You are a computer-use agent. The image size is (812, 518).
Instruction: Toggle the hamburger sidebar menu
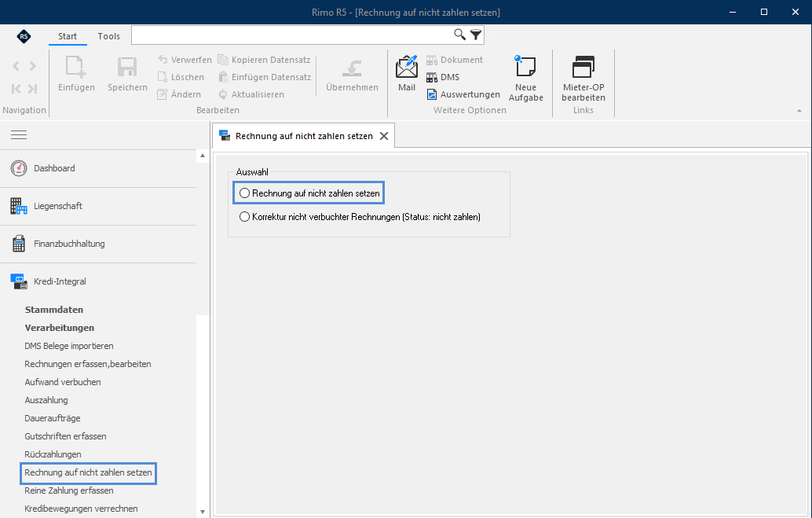[19, 135]
